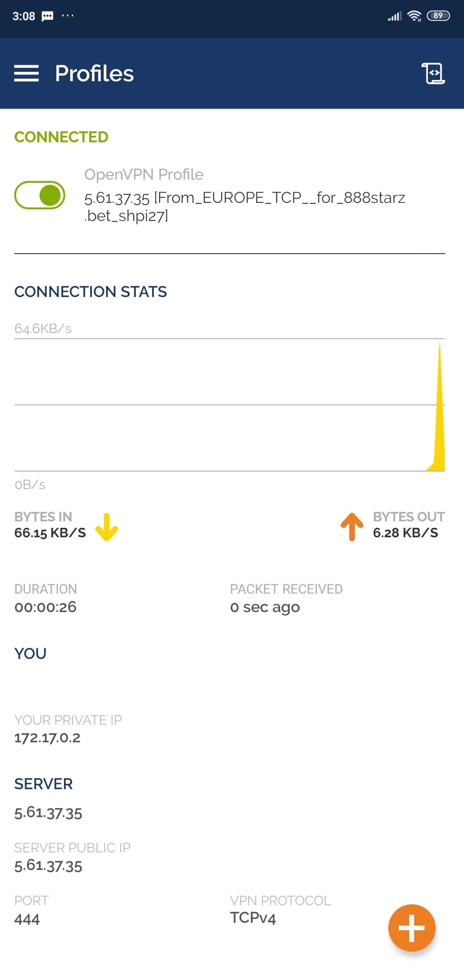Tap the VPN protocol TCPv4 value
The height and width of the screenshot is (980, 464).
tap(253, 918)
